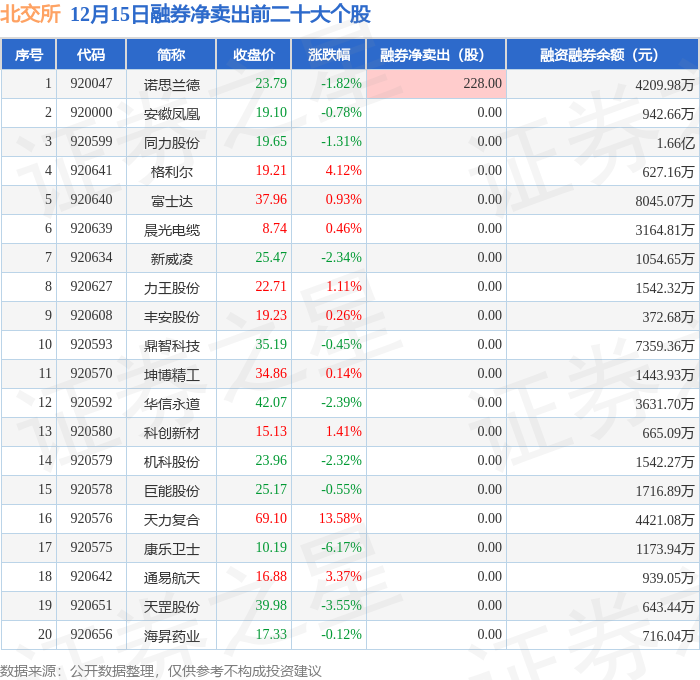This screenshot has width=700, height=680.
Task: Click the 涨跌幅 column header
Action: (329, 54)
